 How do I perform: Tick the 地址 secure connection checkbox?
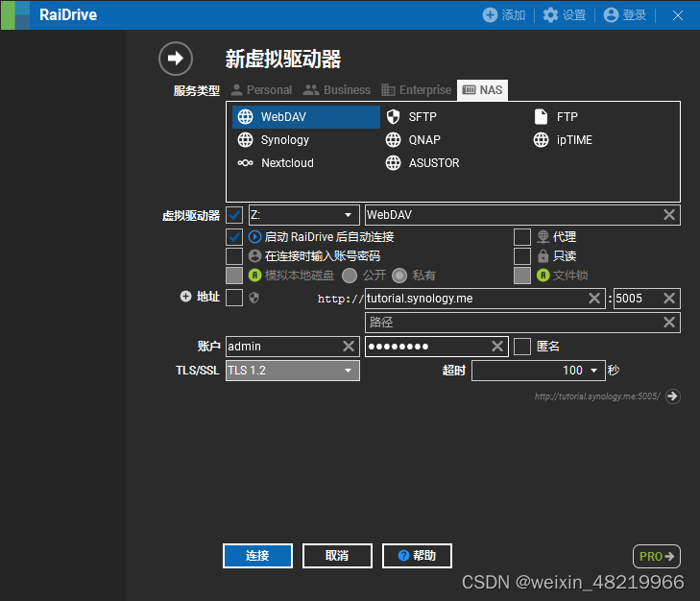(x=234, y=298)
